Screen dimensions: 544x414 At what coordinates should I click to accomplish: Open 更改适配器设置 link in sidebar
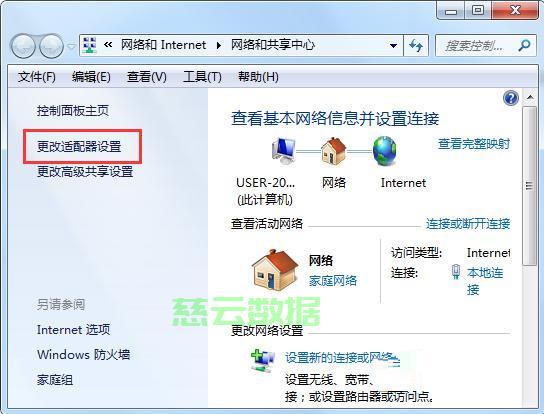point(79,146)
